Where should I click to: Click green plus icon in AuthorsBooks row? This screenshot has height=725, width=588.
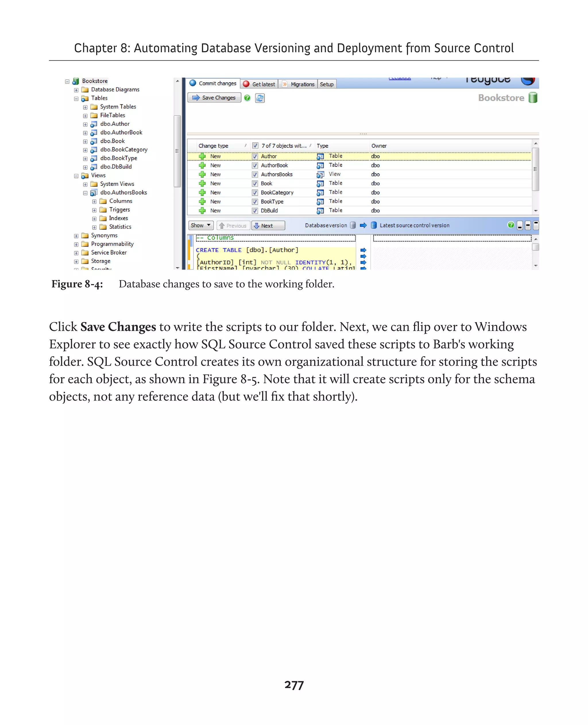(202, 175)
